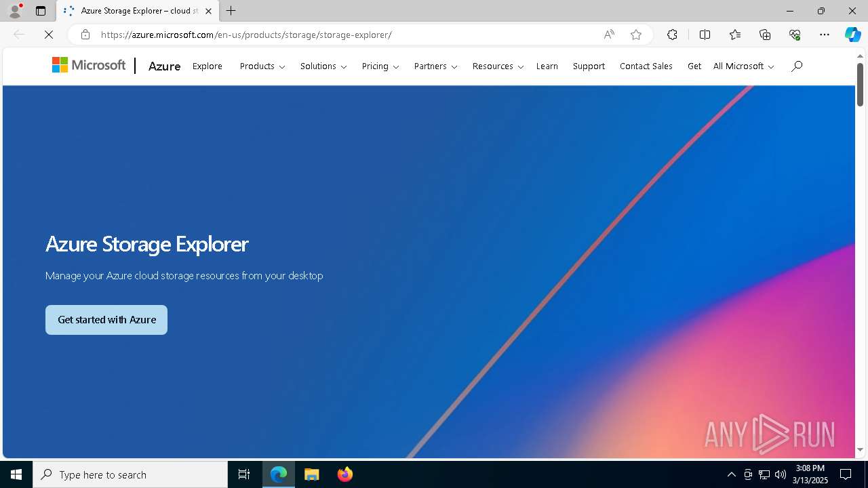Open the tab actions menu icon

click(x=41, y=11)
